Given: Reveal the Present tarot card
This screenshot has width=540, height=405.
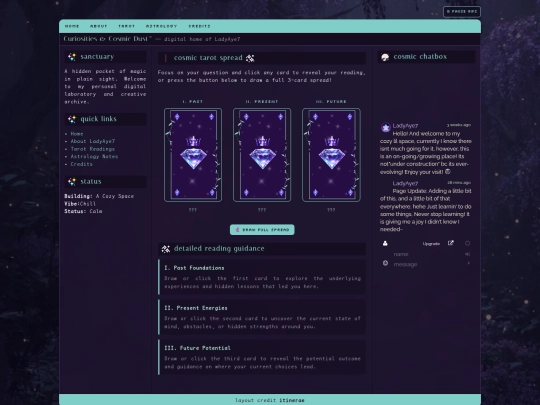Looking at the screenshot, I should 262,155.
